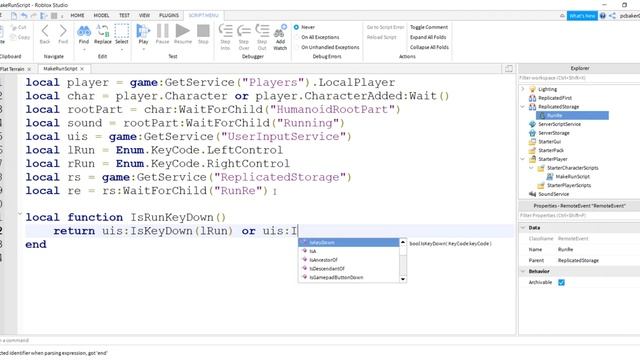Screen dimensions: 640x360
Task: Click the Step Over debugger icon
Action: [244, 31]
